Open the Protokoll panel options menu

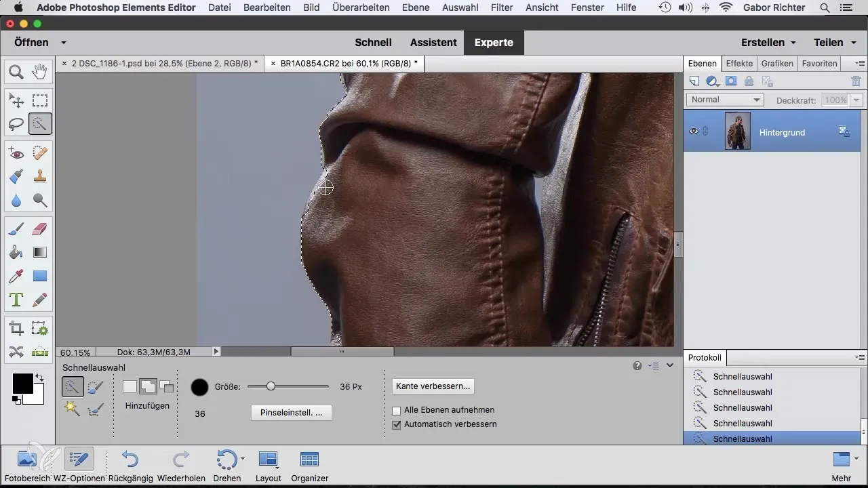click(860, 357)
